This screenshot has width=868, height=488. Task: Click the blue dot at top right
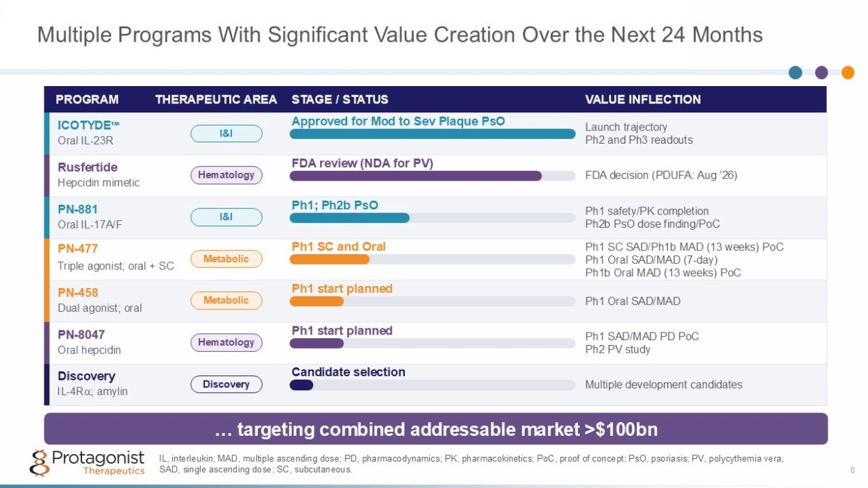[x=796, y=72]
